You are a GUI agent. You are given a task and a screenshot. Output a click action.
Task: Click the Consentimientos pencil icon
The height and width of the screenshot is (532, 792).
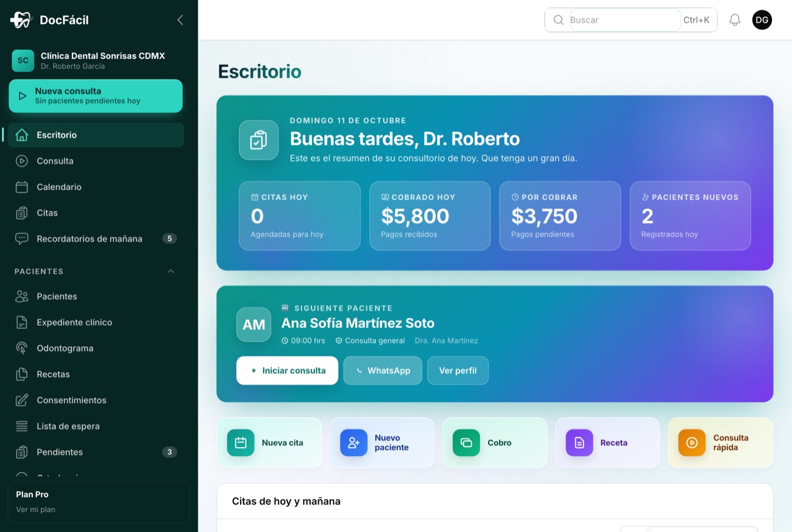coord(22,400)
